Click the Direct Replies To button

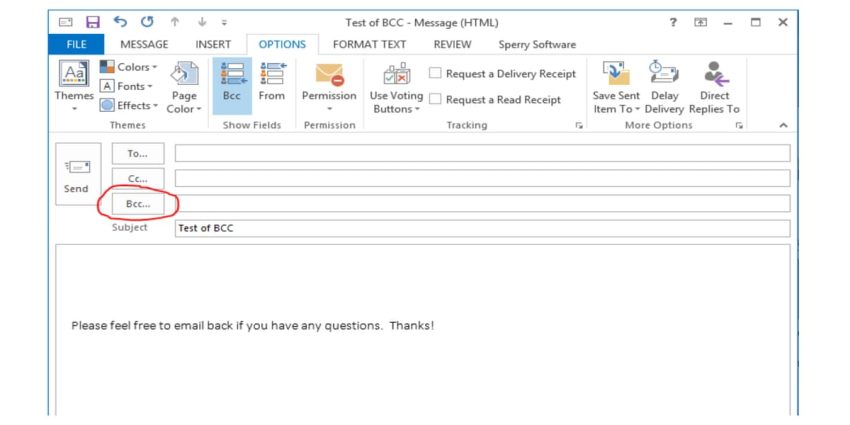714,87
